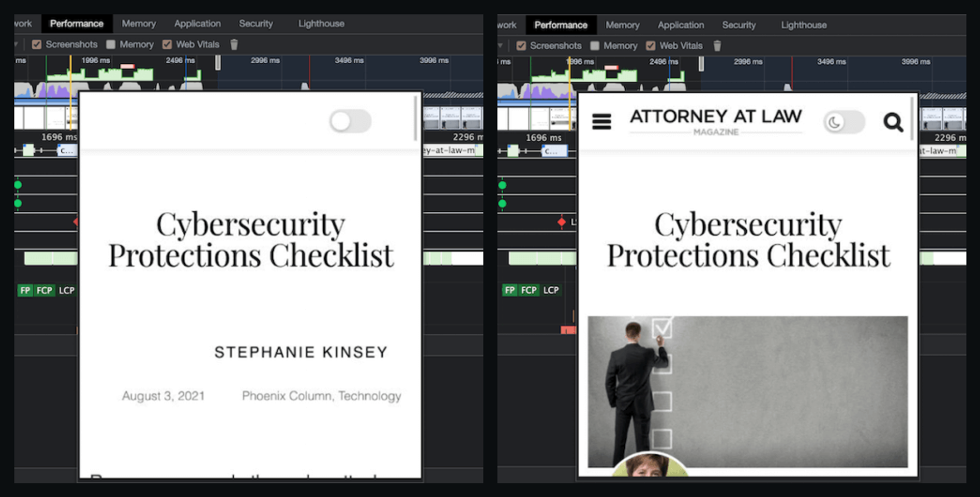Click the scrollbar in right page preview
Viewport: 980px width, 497px height.
912,119
